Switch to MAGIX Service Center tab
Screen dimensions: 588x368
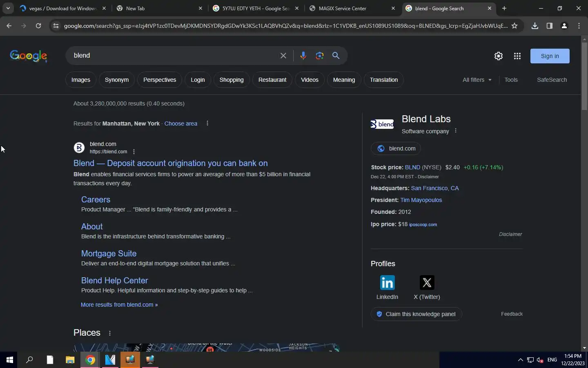[x=352, y=8]
